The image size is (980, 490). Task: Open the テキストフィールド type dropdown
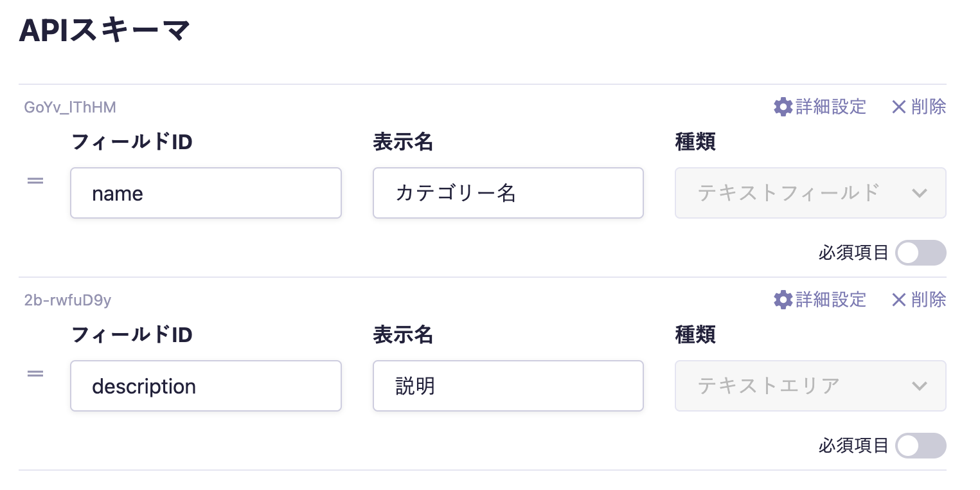[810, 193]
